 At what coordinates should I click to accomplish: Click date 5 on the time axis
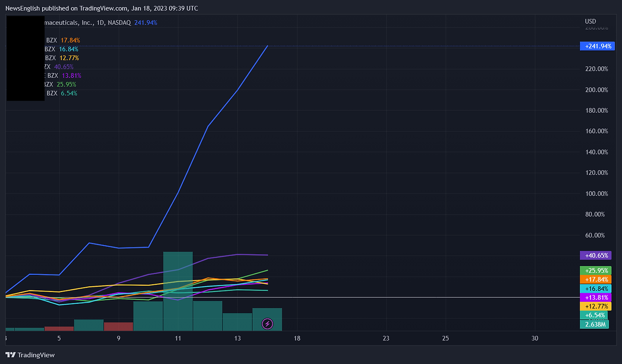[x=59, y=338]
